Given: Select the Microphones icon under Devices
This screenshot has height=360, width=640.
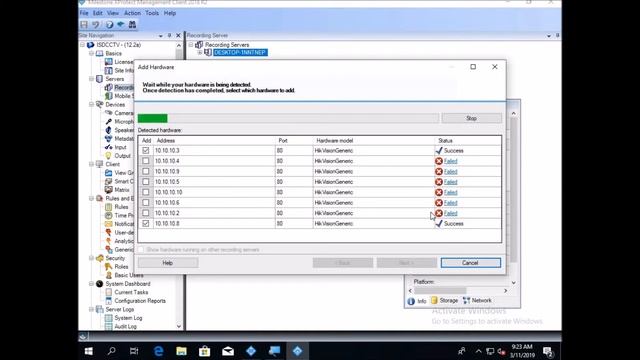Looking at the screenshot, I should (109, 122).
